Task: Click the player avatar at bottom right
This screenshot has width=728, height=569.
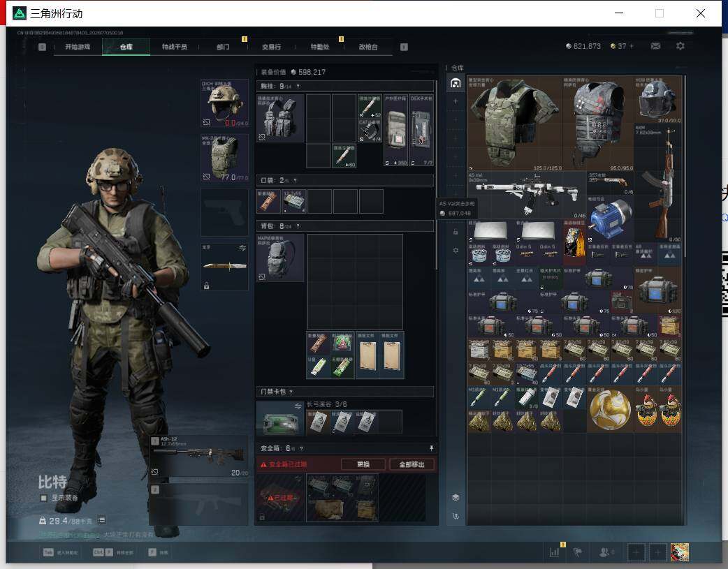Action: (x=680, y=552)
